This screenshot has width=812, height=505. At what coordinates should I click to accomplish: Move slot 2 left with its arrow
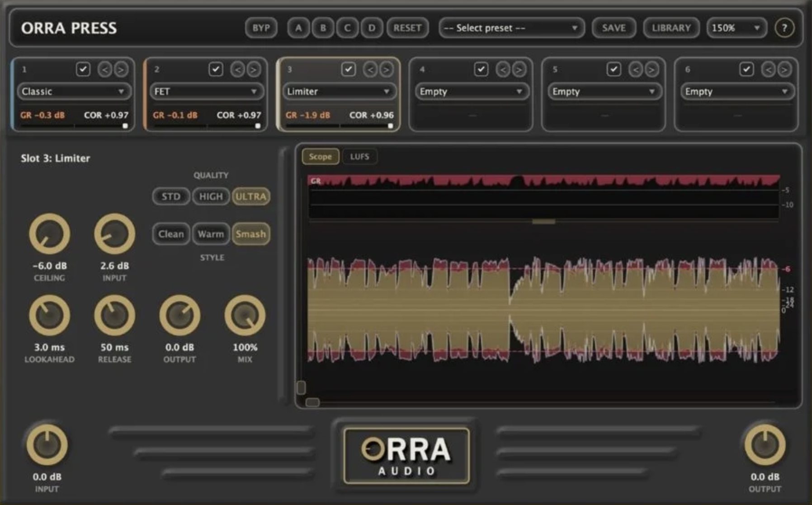pyautogui.click(x=238, y=69)
